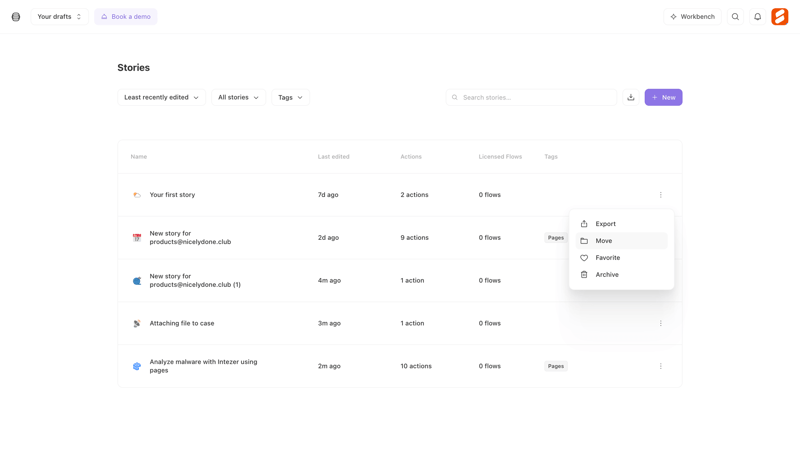Click the 10 actions cell
800x470 pixels.
click(x=416, y=366)
